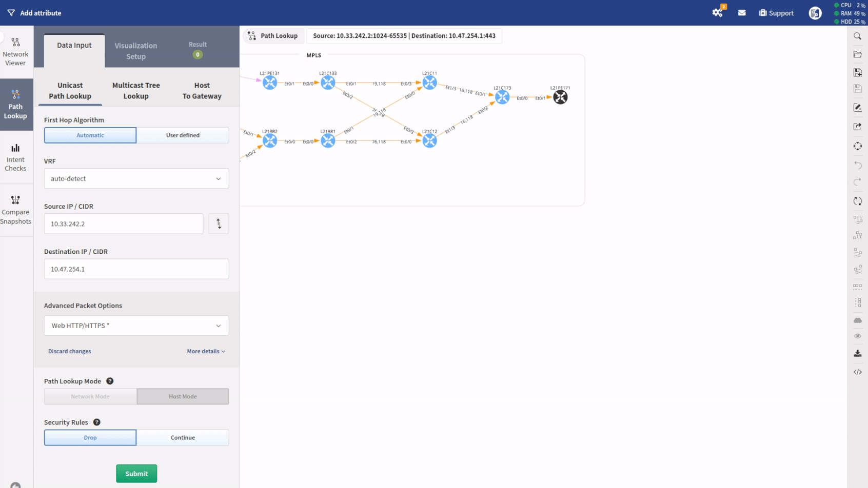Image resolution: width=868 pixels, height=488 pixels.
Task: Select User defined first hop algorithm
Action: pos(183,135)
